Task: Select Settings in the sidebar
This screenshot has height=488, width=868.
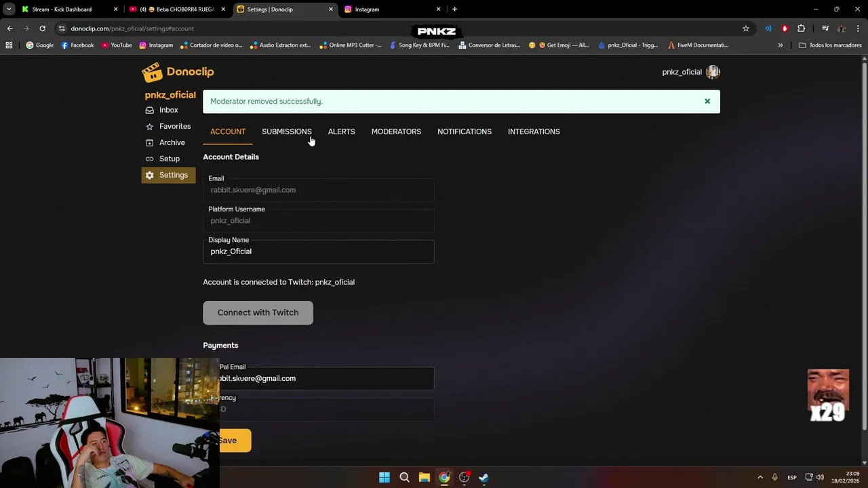Action: [168, 175]
